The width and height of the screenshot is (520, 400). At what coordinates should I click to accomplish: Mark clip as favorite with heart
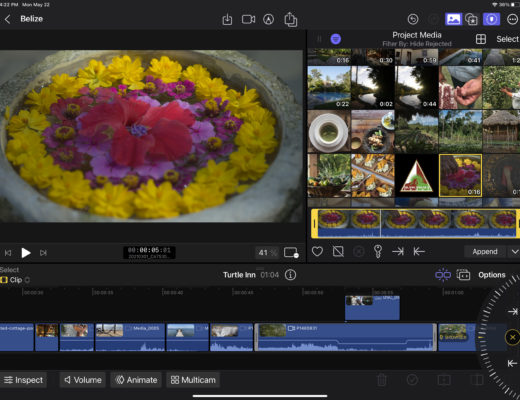(317, 251)
